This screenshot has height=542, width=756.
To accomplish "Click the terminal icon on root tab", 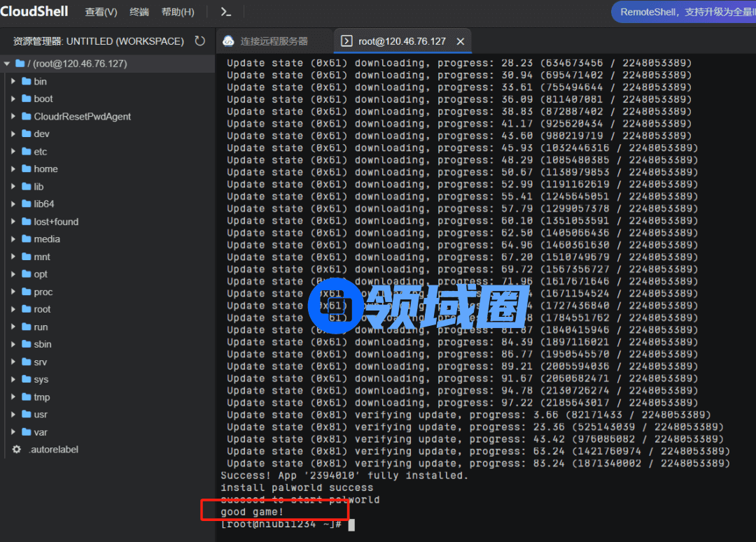I will (346, 41).
